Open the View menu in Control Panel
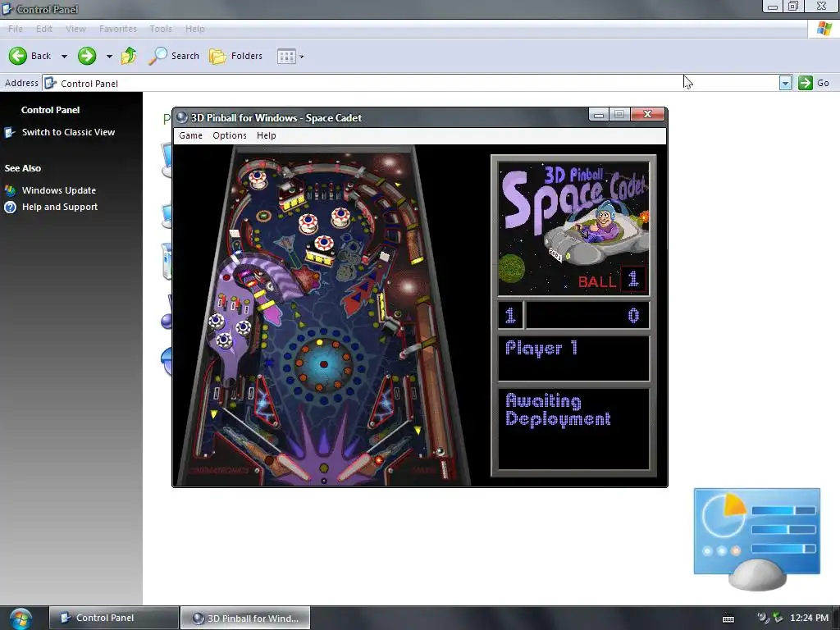840x630 pixels. [x=75, y=29]
